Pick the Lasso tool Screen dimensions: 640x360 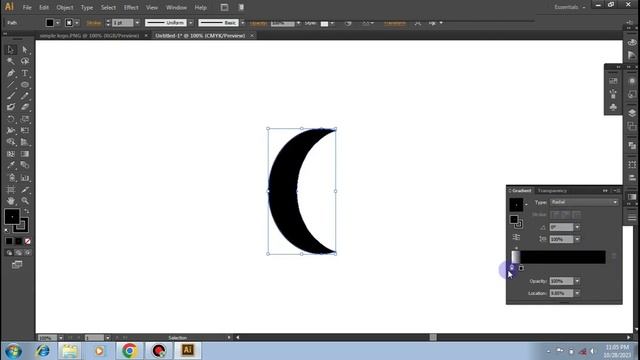coord(25,61)
